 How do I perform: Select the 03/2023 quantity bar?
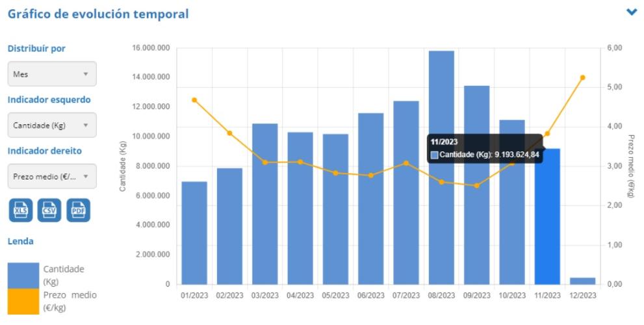265,204
